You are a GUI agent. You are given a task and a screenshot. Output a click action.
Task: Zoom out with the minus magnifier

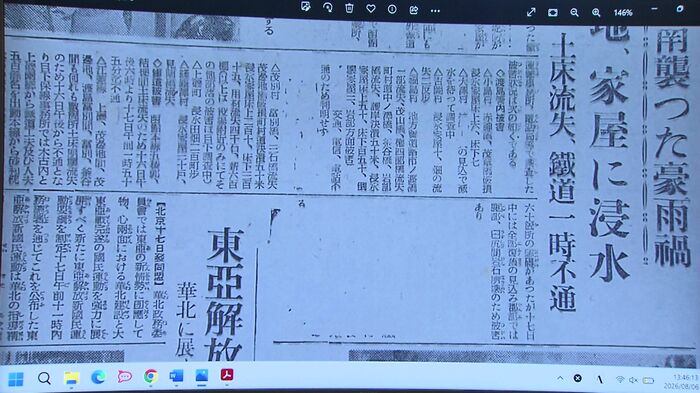(575, 13)
